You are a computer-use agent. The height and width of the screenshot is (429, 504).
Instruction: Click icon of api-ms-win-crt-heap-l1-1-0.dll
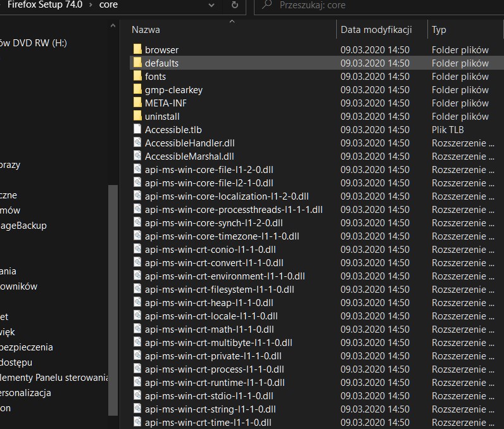pos(137,302)
